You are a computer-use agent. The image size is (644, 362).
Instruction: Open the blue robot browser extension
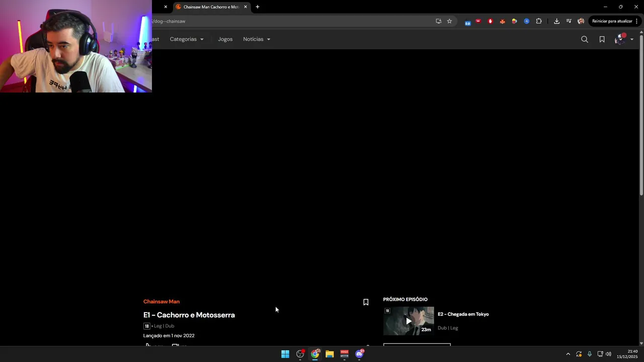468,22
